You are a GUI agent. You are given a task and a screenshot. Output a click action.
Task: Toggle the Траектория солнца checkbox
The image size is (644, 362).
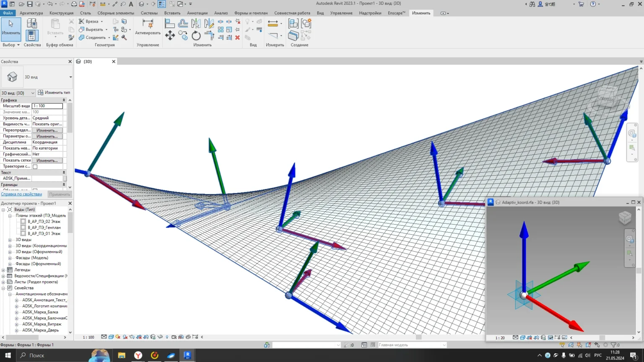tap(35, 166)
